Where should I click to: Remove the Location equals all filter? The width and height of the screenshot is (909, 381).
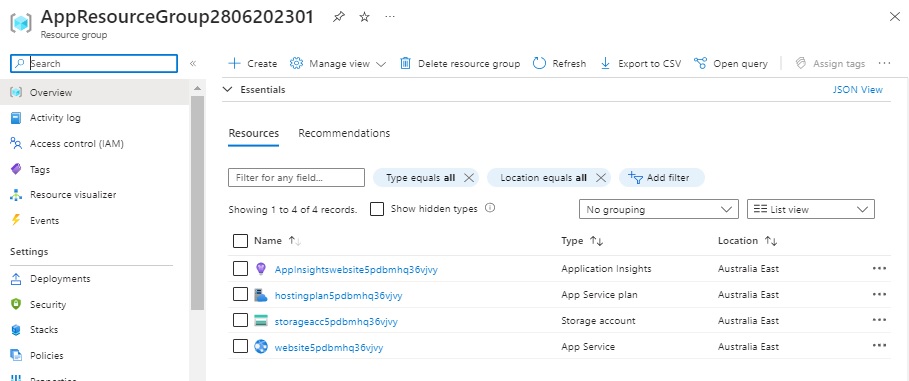(601, 178)
